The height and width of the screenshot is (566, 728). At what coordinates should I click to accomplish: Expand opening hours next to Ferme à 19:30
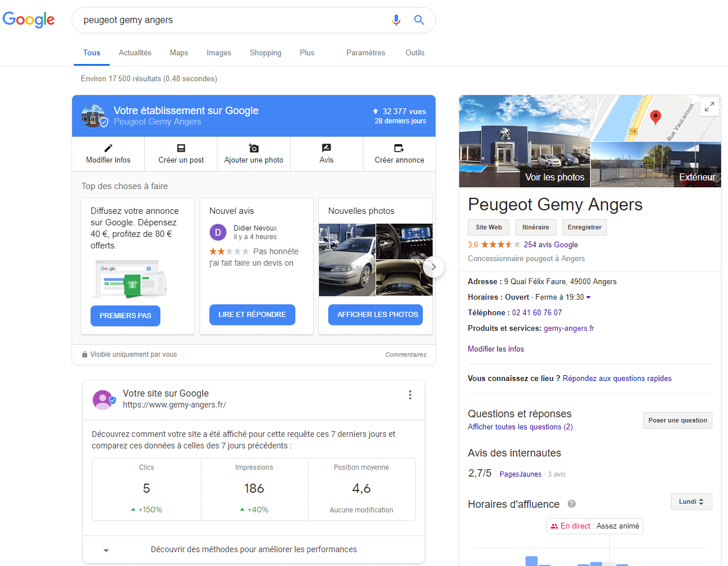pyautogui.click(x=588, y=297)
